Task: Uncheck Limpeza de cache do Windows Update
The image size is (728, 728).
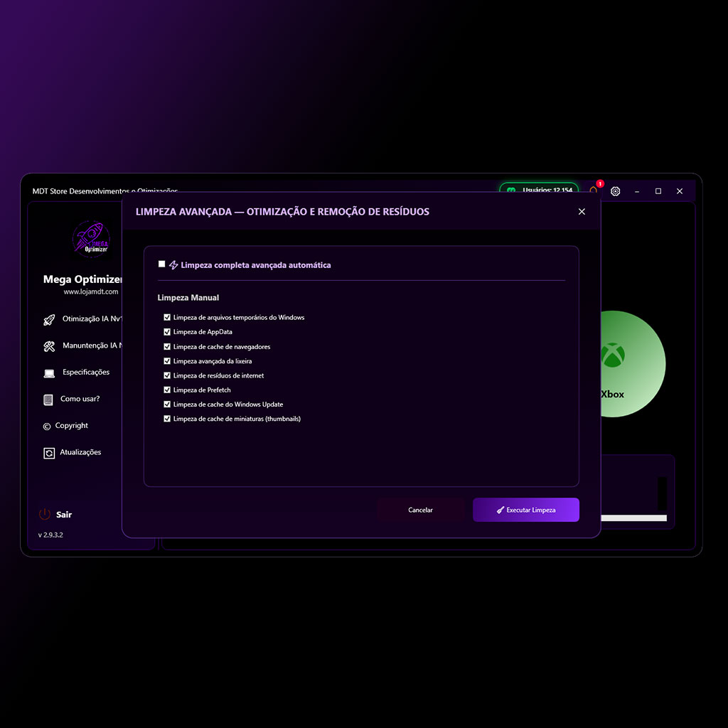Action: click(167, 405)
